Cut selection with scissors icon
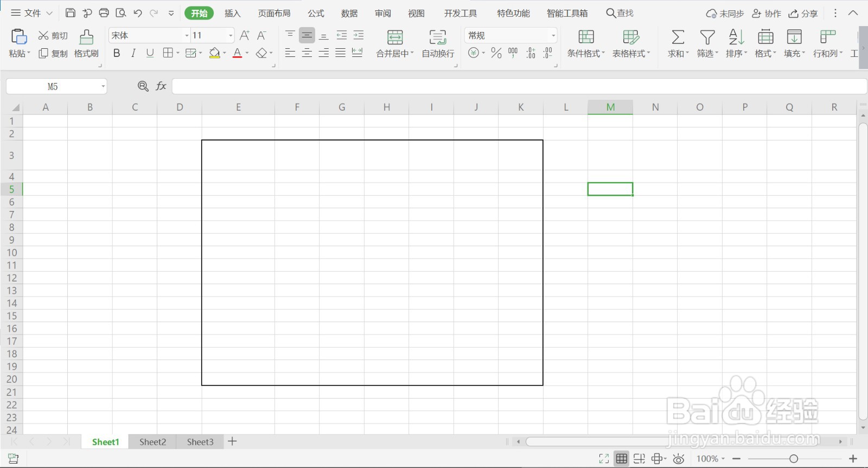 [43, 36]
